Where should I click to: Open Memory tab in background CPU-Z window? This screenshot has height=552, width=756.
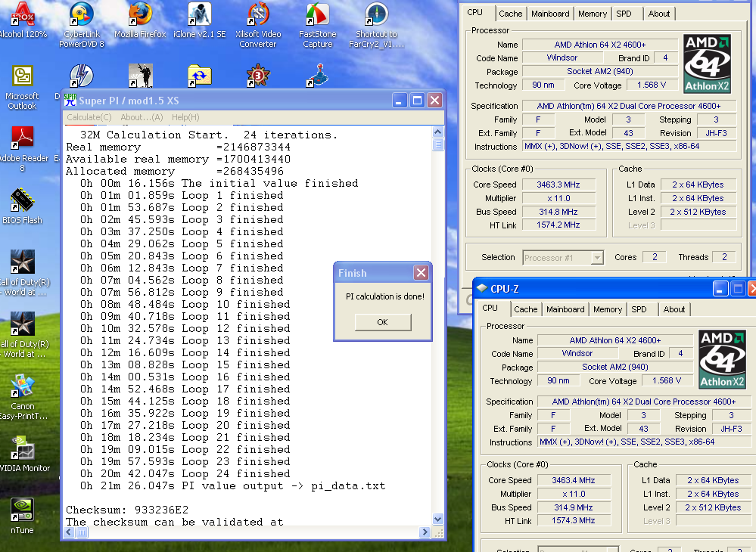click(593, 14)
